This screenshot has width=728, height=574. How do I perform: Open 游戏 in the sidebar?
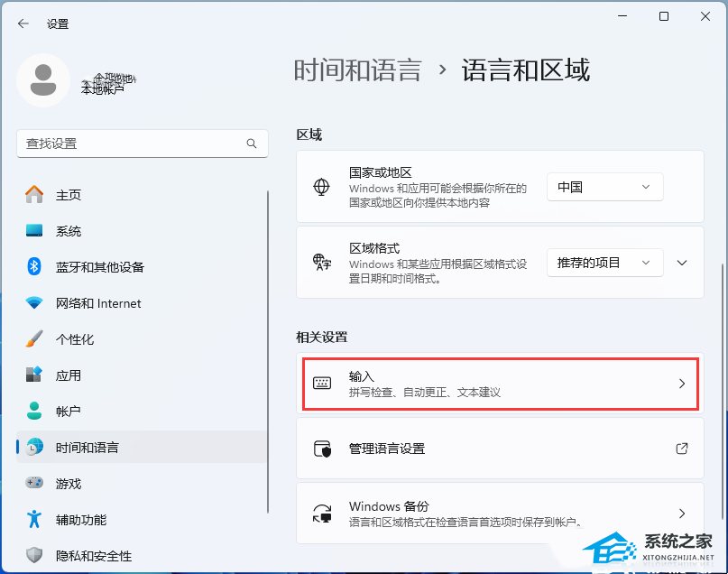[141, 484]
